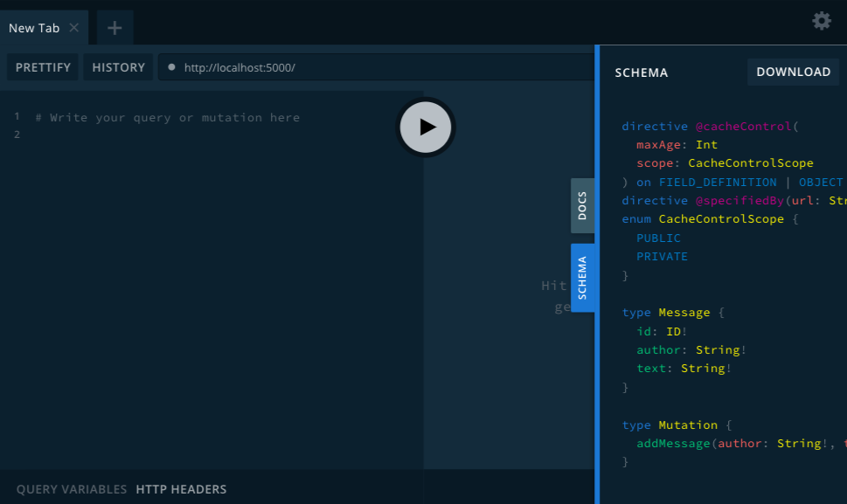Download the schema with the DOWNLOAD button

(793, 72)
